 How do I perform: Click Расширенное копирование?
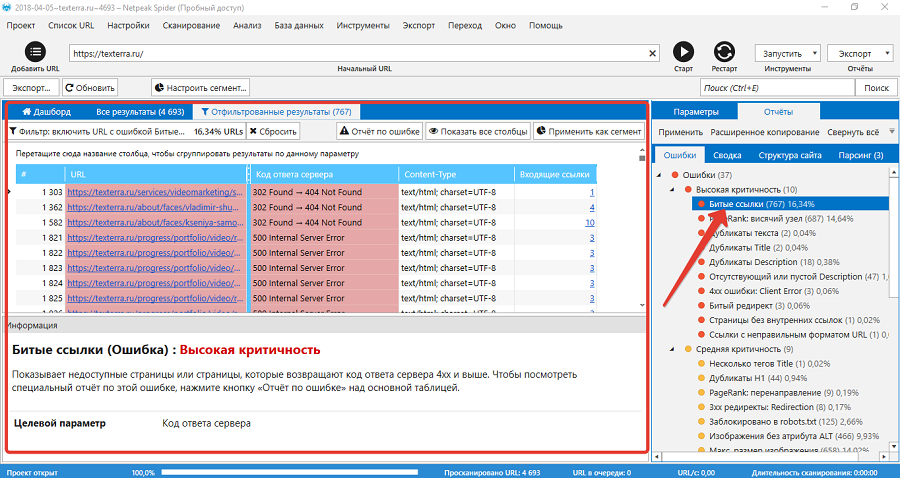[765, 132]
